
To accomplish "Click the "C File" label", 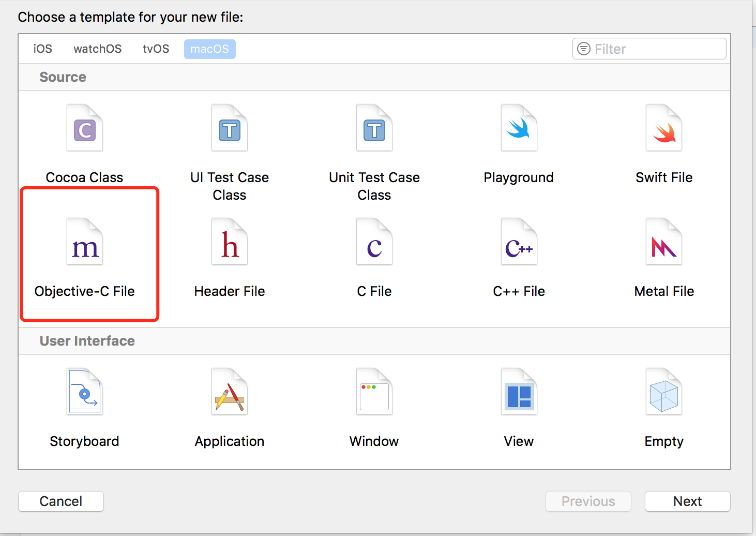I will [x=374, y=291].
